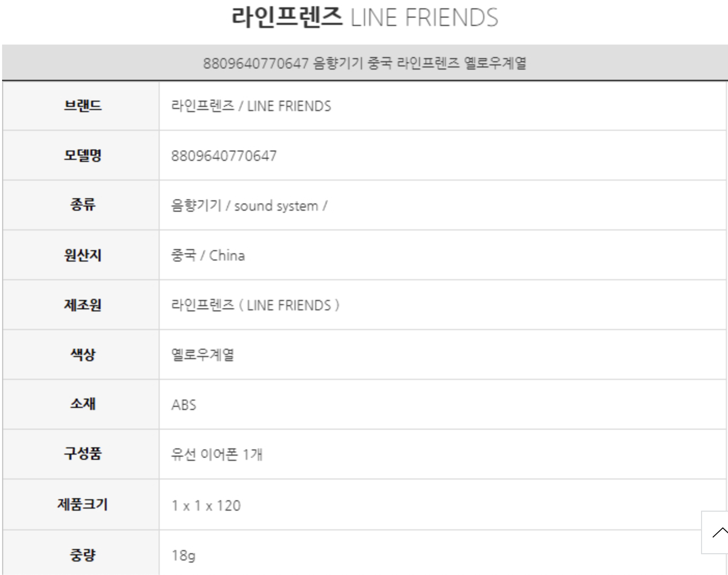Click brand value 라인프렌즈 / LINE FRIENDS
This screenshot has height=575, width=728.
point(251,106)
